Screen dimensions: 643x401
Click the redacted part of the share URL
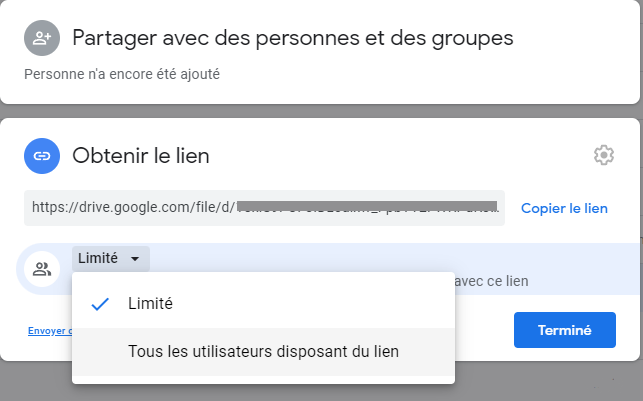tap(367, 206)
